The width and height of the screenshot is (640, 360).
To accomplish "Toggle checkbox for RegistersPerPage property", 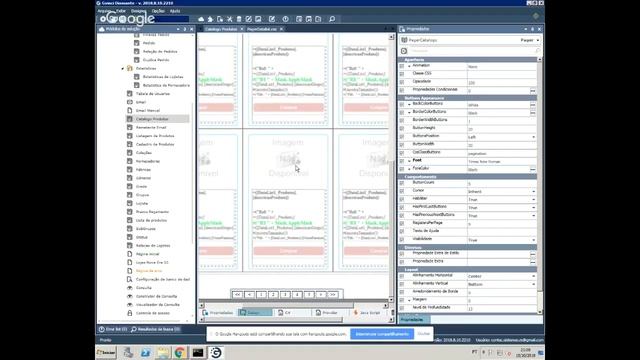I will pyautogui.click(x=402, y=224).
